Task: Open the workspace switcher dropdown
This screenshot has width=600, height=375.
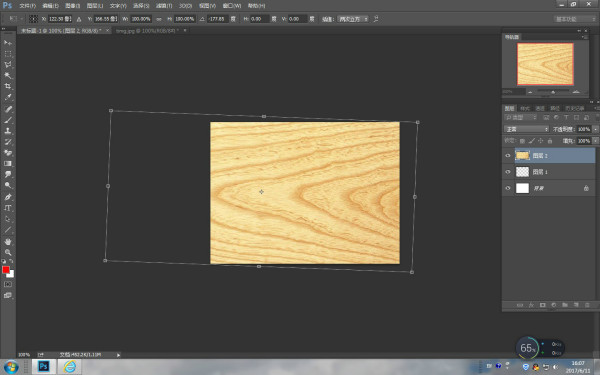Action: (x=575, y=19)
